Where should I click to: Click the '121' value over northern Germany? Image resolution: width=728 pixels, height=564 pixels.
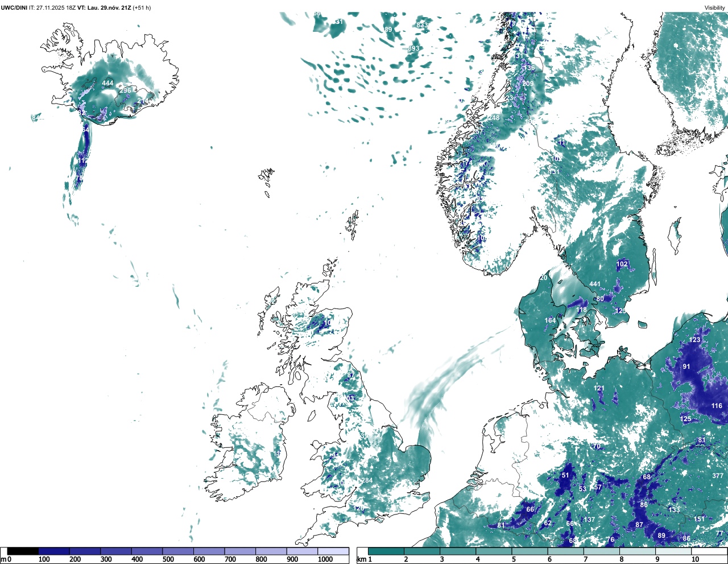pyautogui.click(x=599, y=388)
